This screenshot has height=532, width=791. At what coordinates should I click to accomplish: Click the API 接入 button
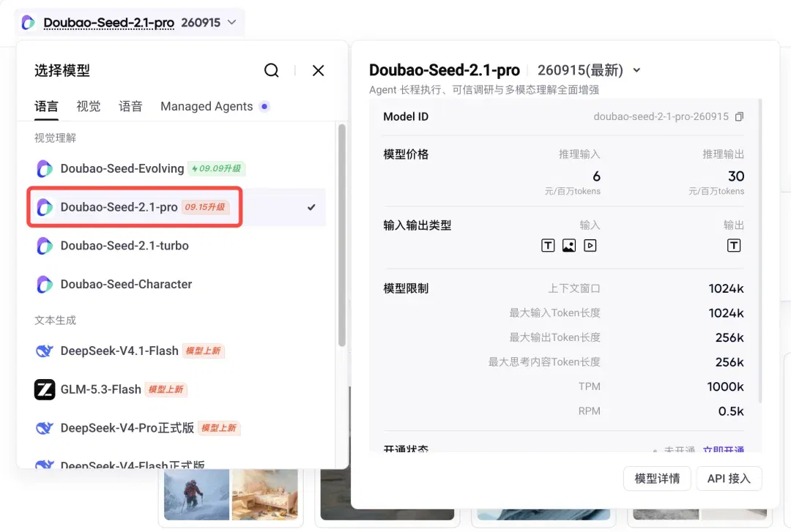pyautogui.click(x=729, y=479)
